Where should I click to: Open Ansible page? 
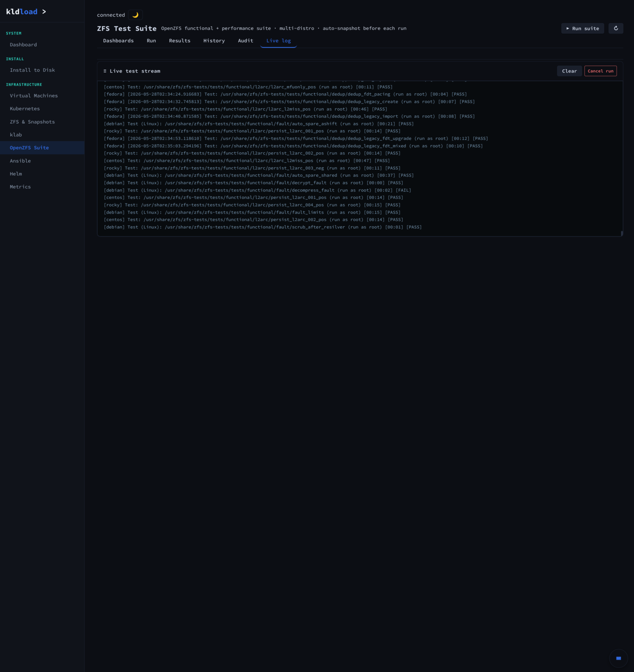[42, 161]
